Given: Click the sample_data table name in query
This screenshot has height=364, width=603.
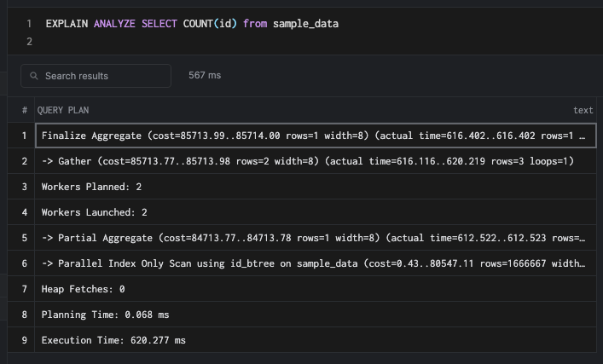Looking at the screenshot, I should (x=305, y=24).
